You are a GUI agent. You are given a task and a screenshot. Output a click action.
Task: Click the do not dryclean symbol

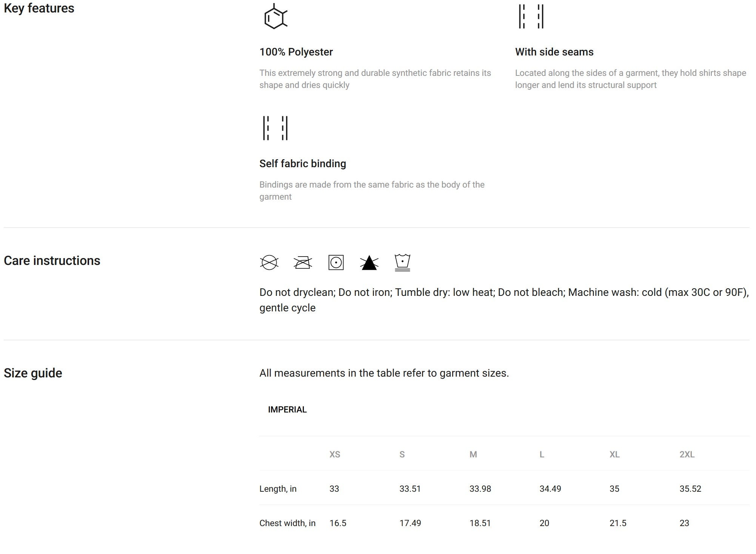(x=269, y=263)
